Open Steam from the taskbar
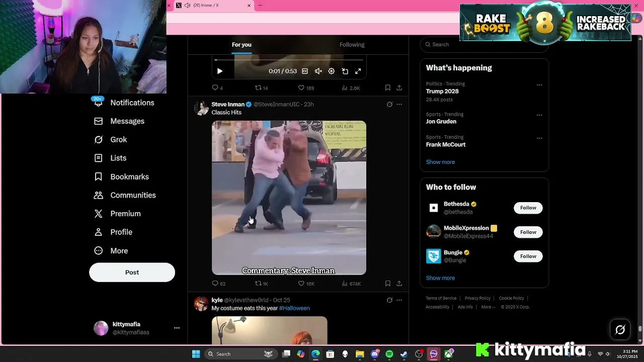Screen dimensions: 644x362 click(x=404, y=354)
